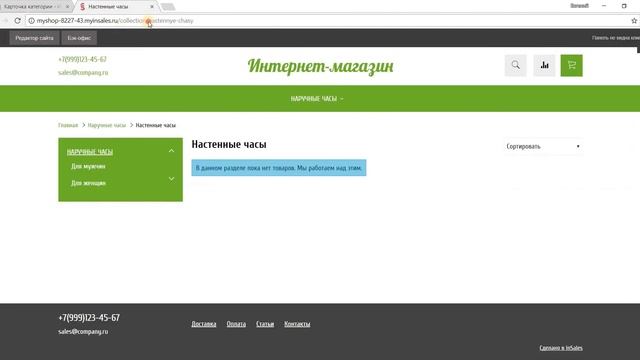The height and width of the screenshot is (360, 640).
Task: Open the Контакты footer link
Action: click(297, 324)
